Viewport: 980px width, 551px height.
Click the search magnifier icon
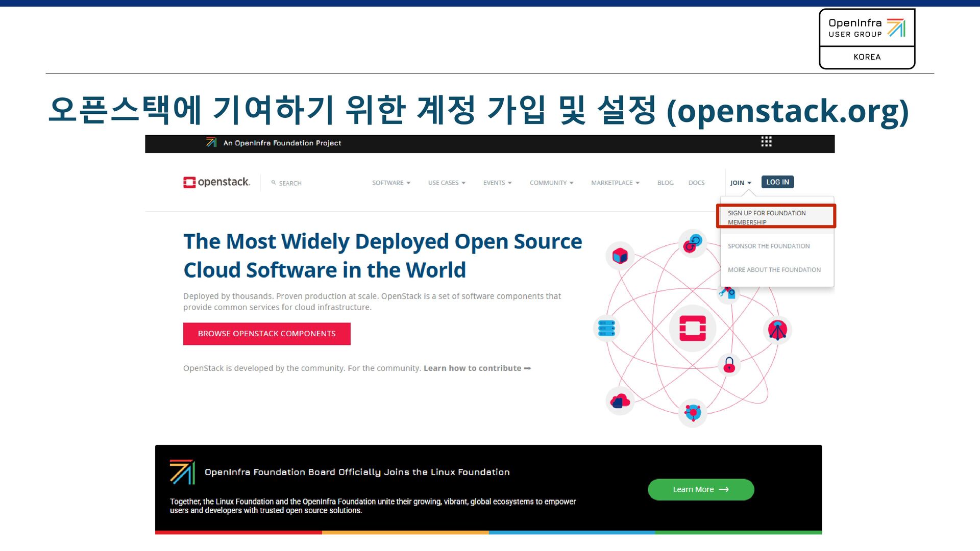click(274, 183)
